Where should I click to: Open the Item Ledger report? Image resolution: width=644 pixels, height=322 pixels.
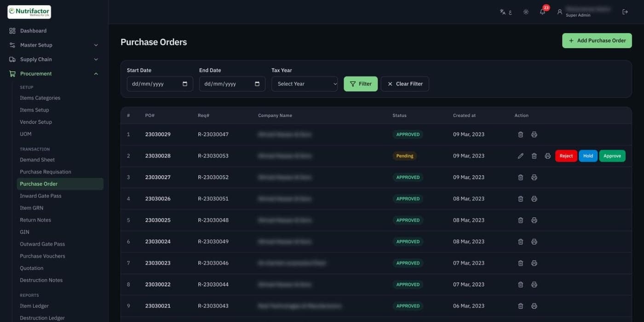pyautogui.click(x=34, y=306)
